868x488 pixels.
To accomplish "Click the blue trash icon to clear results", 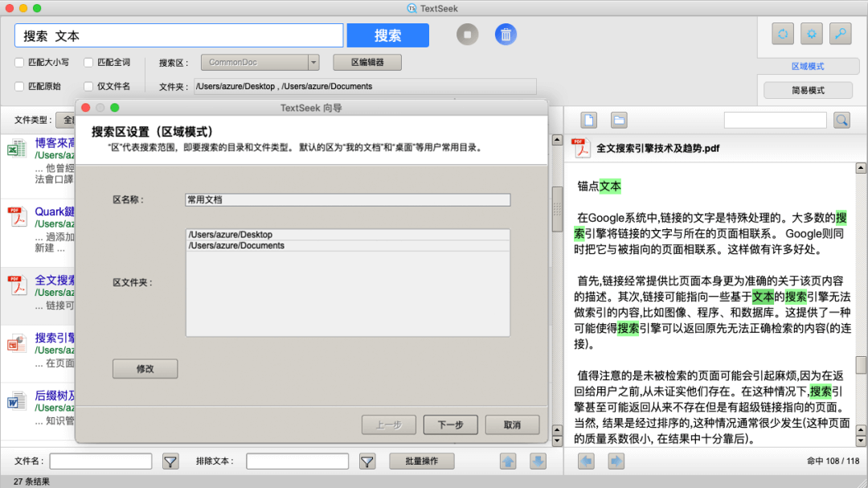I will click(x=506, y=35).
